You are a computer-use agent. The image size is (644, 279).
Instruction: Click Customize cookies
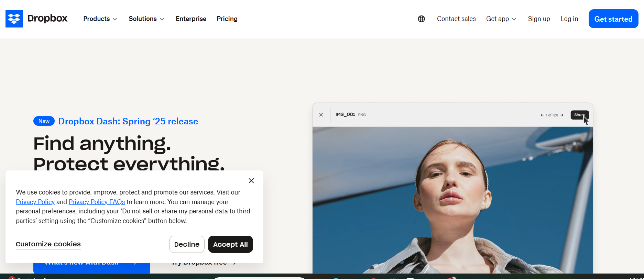pos(48,244)
